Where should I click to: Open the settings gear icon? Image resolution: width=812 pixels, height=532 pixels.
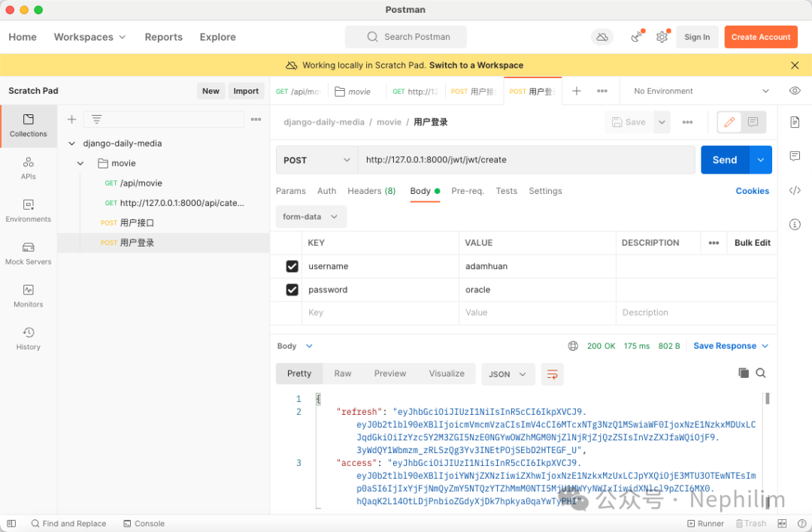[x=662, y=37]
